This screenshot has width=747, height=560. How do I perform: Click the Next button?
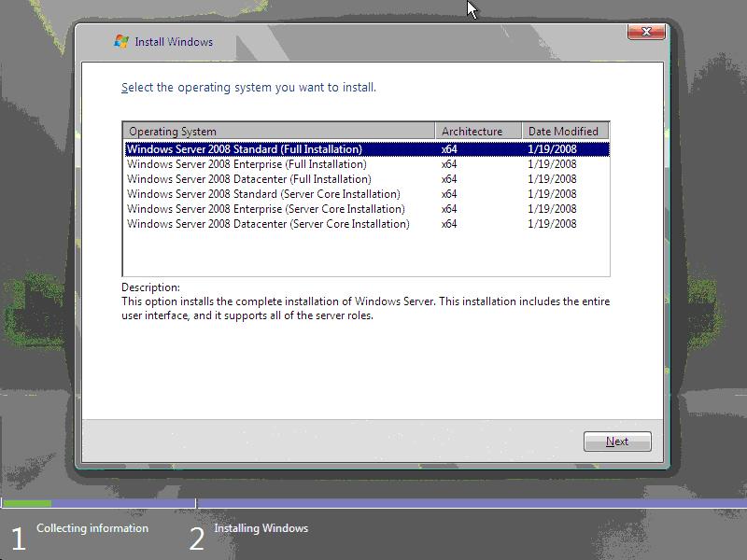[617, 441]
